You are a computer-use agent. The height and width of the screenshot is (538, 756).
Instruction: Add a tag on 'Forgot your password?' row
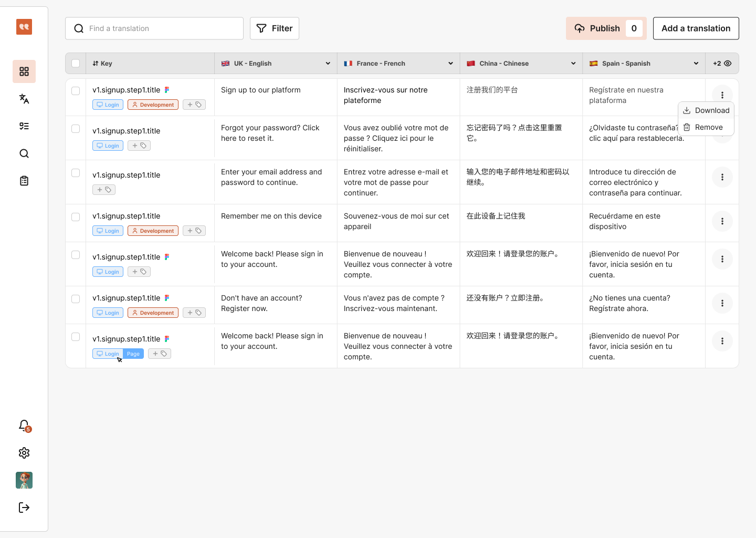139,146
